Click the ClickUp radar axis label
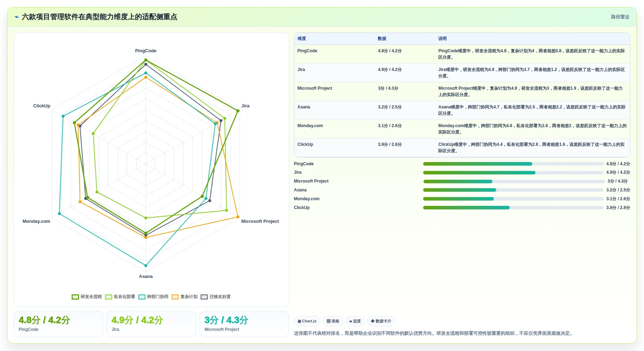 point(42,106)
